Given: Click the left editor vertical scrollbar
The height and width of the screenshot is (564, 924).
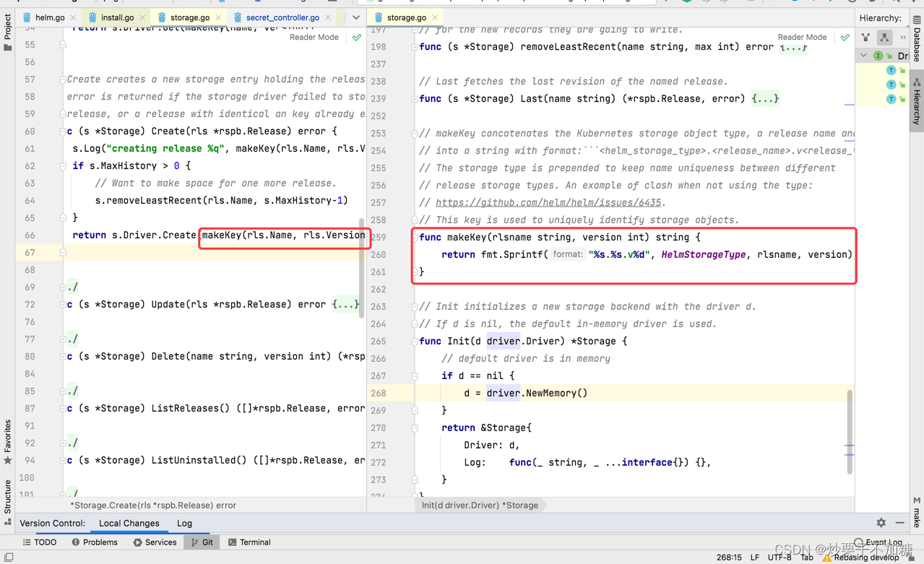Looking at the screenshot, I should point(362,269).
